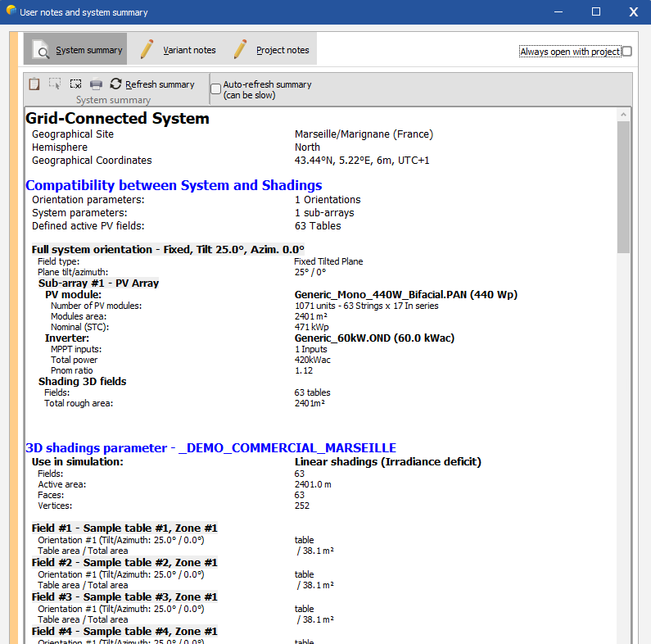Click the Grid-Connected System title text
Viewport: 651px width, 644px height.
[117, 119]
